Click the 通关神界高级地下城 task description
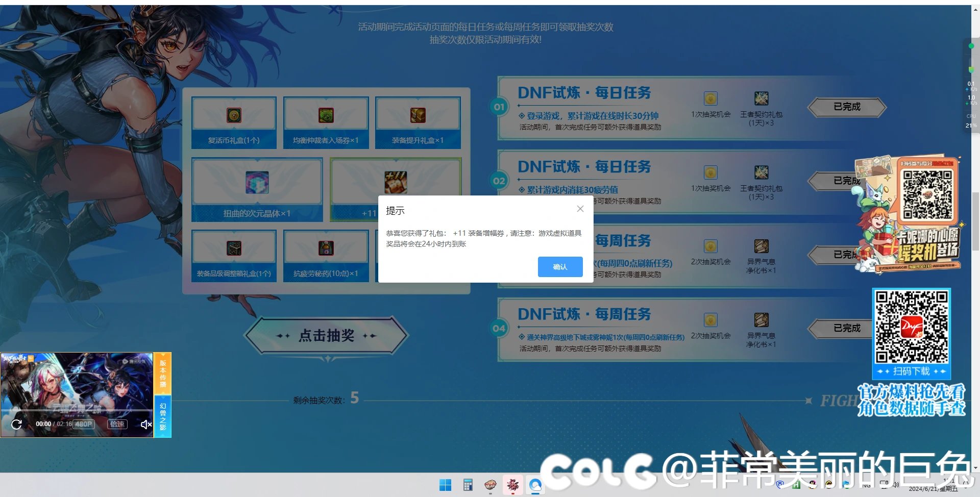Image resolution: width=980 pixels, height=497 pixels. pos(605,337)
